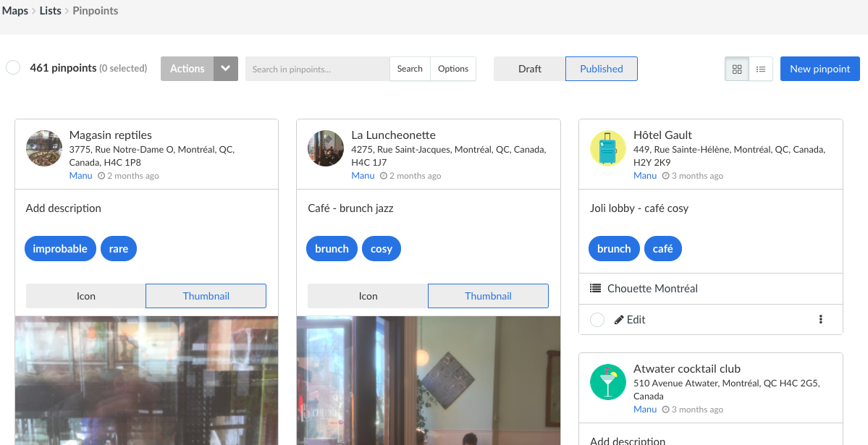Expand the Actions dropdown arrow
This screenshot has width=868, height=445.
point(225,68)
